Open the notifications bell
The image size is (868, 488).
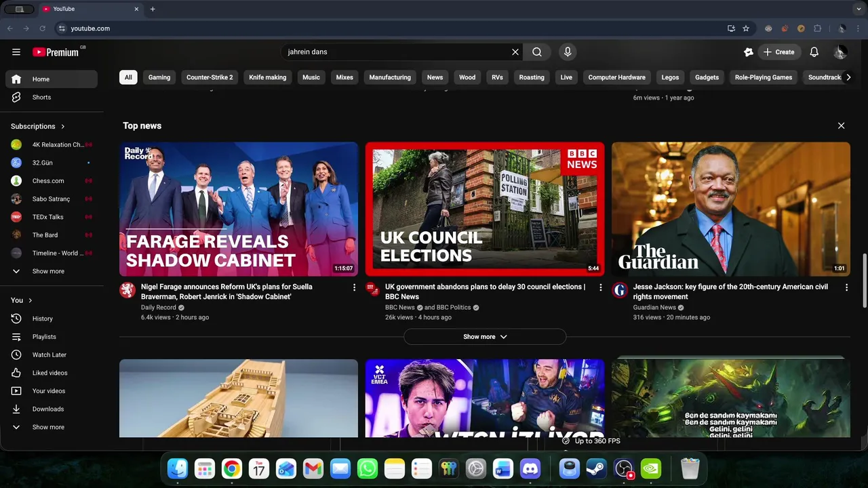[814, 52]
